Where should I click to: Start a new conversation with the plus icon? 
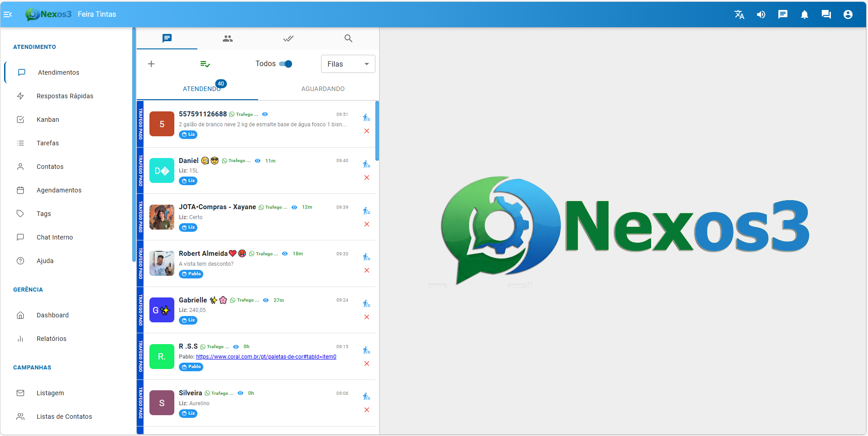pos(151,63)
